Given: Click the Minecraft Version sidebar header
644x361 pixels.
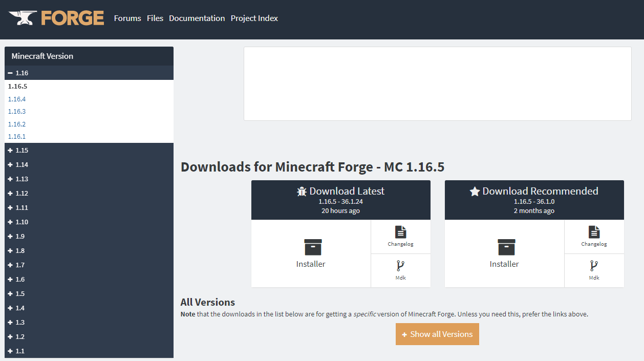Looking at the screenshot, I should coord(89,56).
